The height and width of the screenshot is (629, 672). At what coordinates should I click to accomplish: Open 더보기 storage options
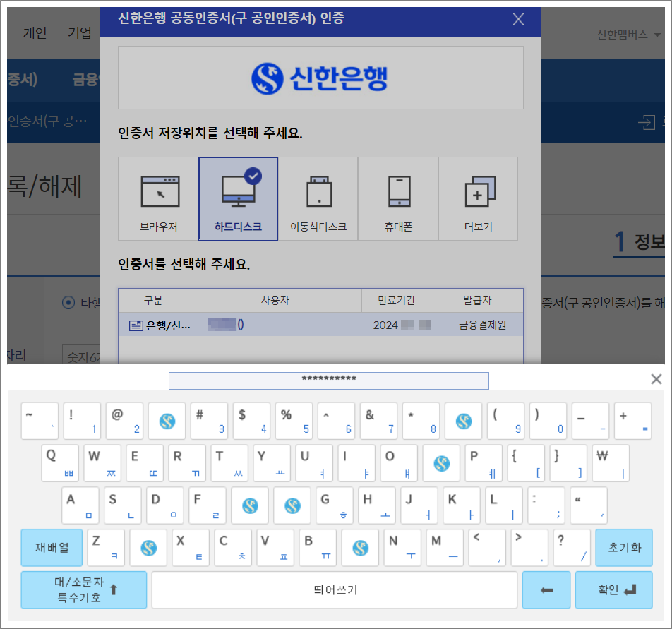coord(479,199)
